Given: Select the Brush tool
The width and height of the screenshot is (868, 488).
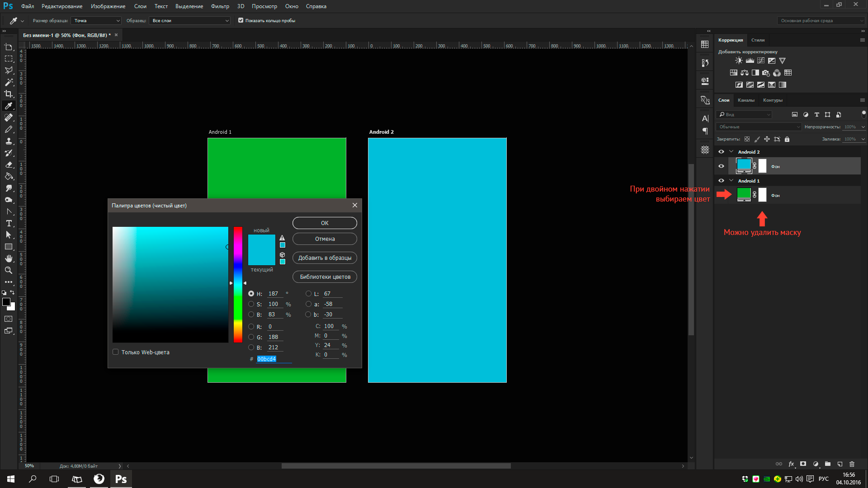Looking at the screenshot, I should [9, 129].
